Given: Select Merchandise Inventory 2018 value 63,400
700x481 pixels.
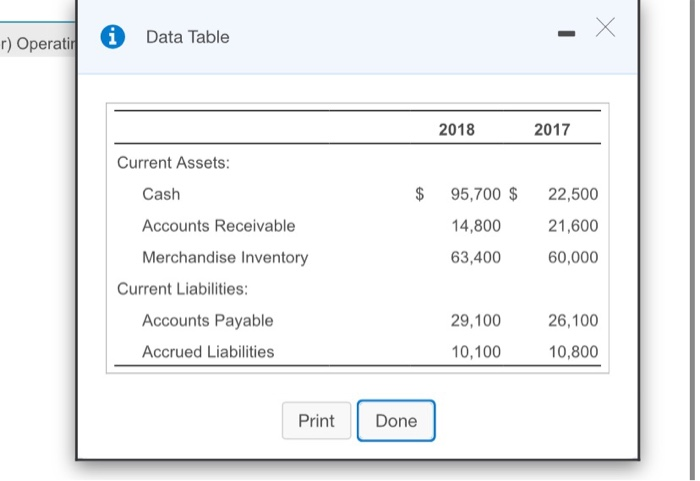Looking at the screenshot, I should (475, 257).
